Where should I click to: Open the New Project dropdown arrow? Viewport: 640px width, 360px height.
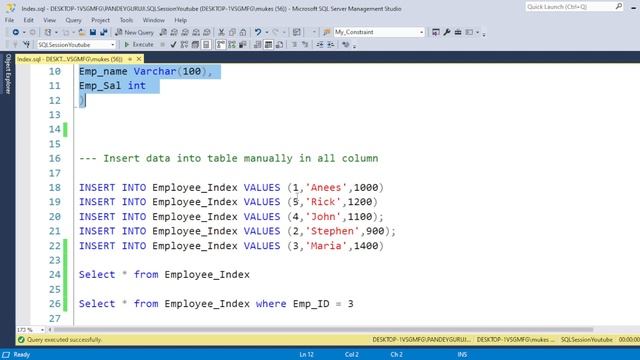pos(56,32)
